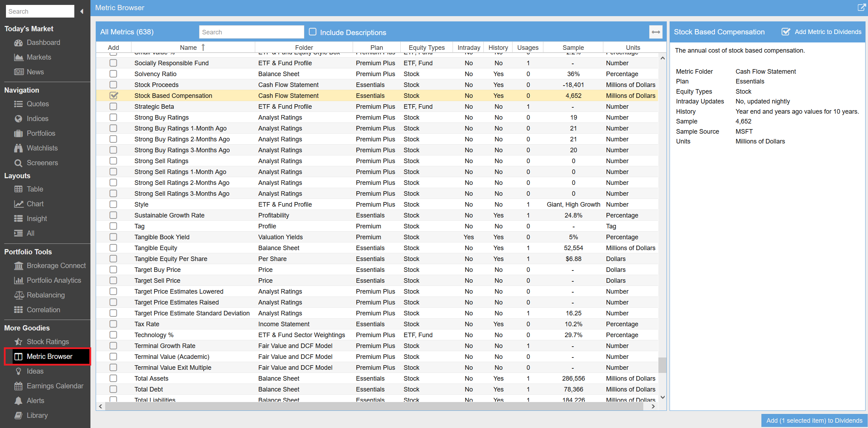Sort by the Folder column header
The width and height of the screenshot is (868, 428).
coord(304,47)
